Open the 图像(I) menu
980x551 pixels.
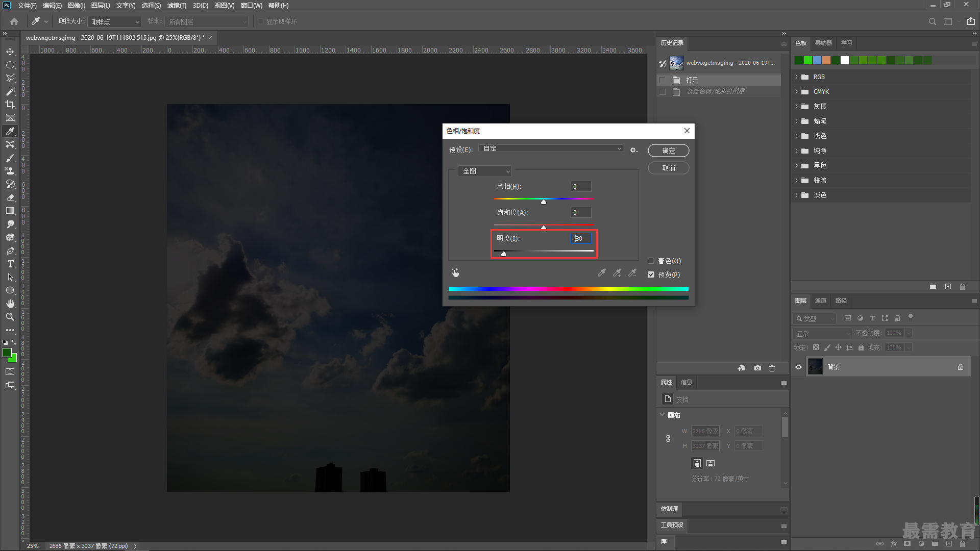pos(77,6)
